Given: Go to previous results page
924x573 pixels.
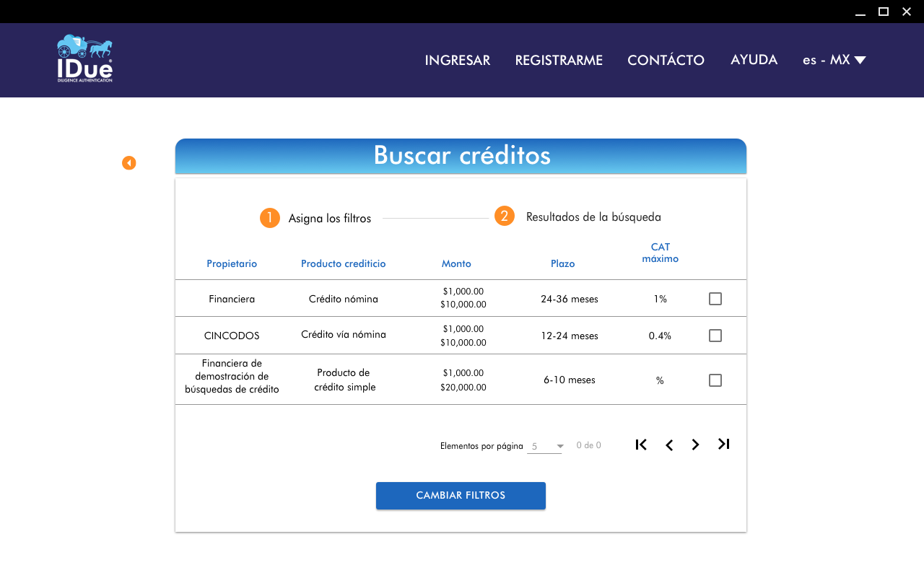Looking at the screenshot, I should 668,445.
